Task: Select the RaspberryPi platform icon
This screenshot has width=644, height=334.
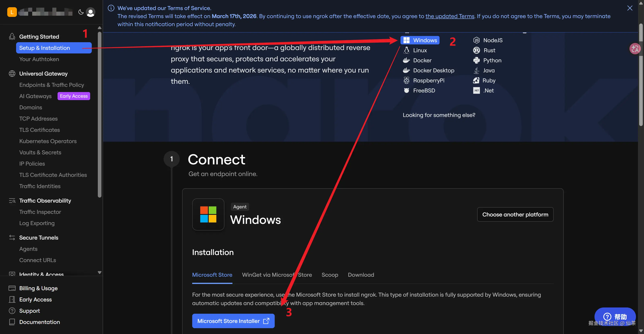Action: click(x=407, y=80)
